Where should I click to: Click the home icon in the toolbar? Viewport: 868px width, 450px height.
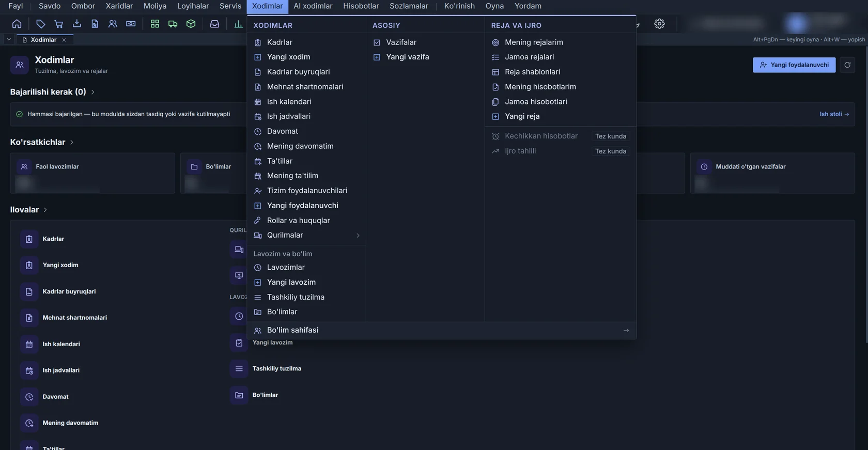point(17,24)
